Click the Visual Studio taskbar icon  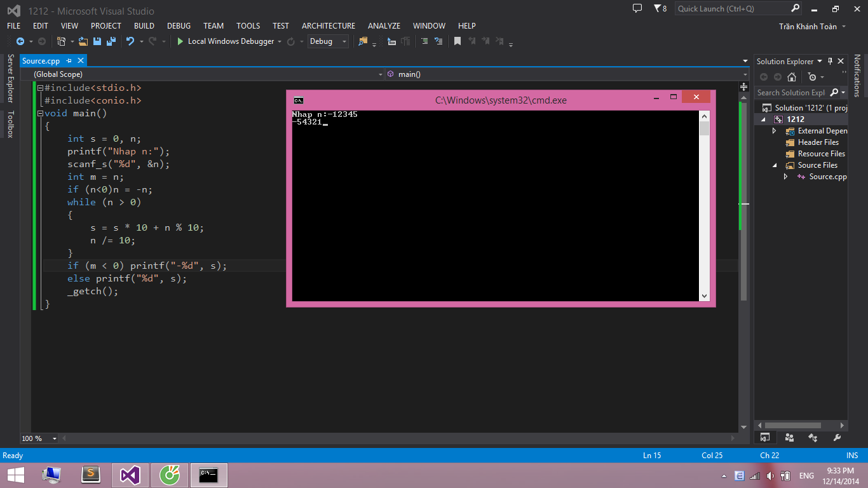(130, 475)
